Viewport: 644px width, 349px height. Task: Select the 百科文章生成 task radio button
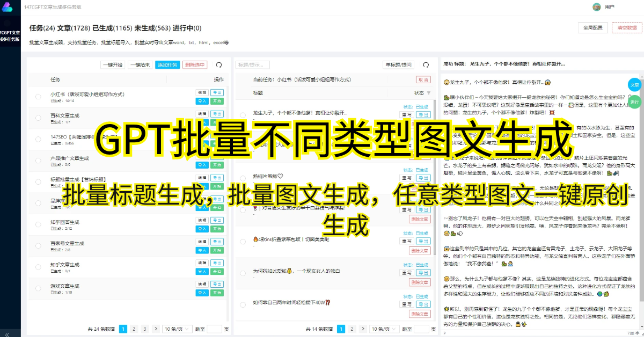[38, 118]
